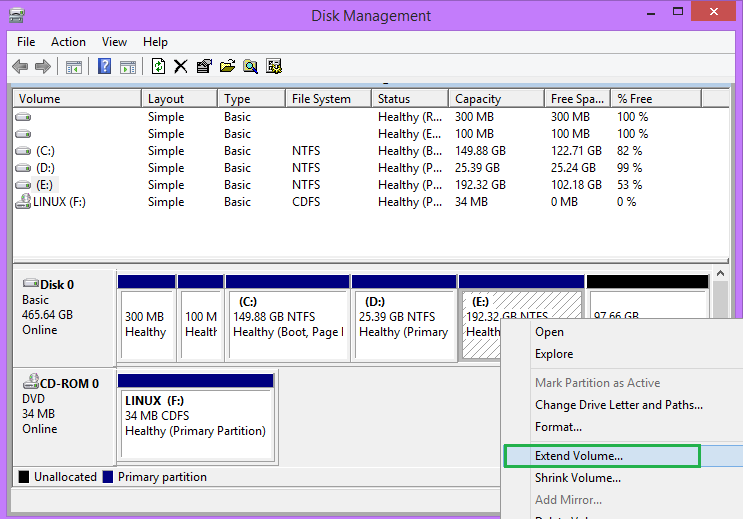Click the drive icon beside (E:) in the list
743x519 pixels.
tap(23, 185)
